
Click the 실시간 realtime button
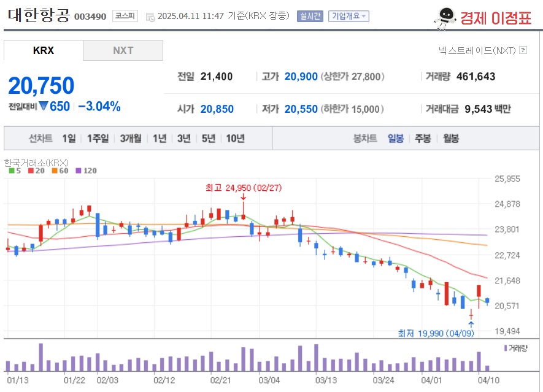(310, 17)
